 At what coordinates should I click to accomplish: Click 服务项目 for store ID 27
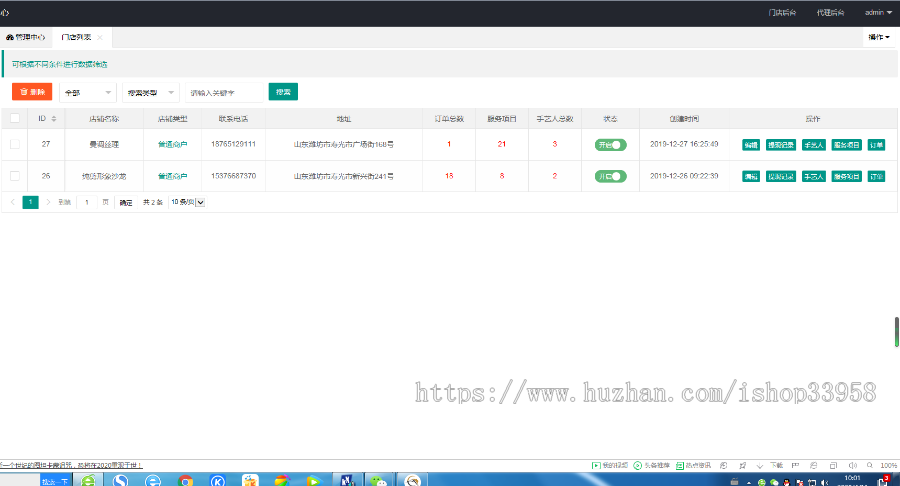(x=846, y=145)
